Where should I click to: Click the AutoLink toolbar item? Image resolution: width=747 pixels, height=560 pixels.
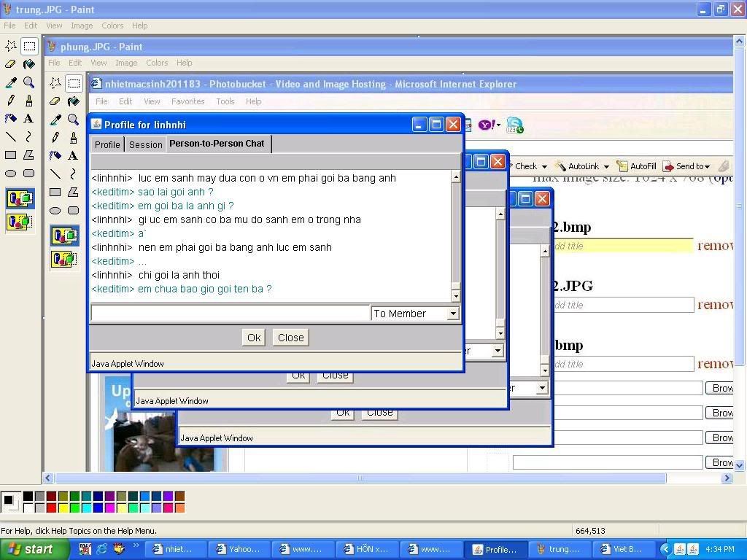(x=577, y=166)
